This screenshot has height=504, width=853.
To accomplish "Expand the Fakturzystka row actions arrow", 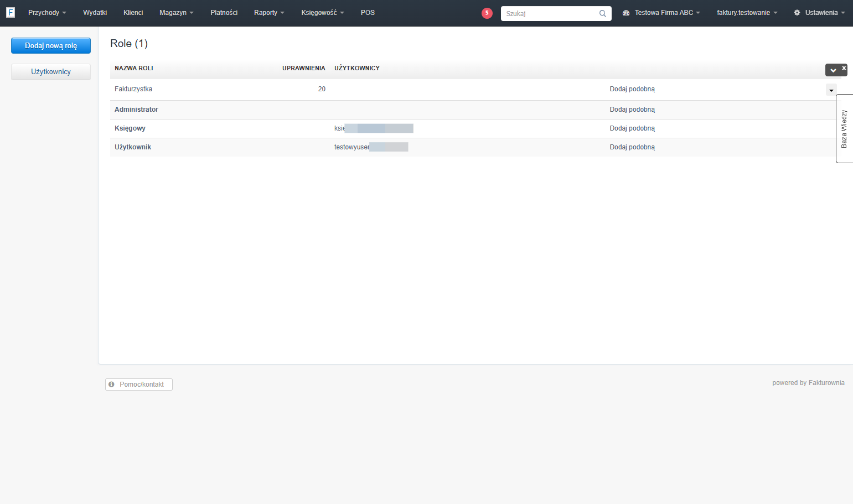I will click(x=831, y=90).
